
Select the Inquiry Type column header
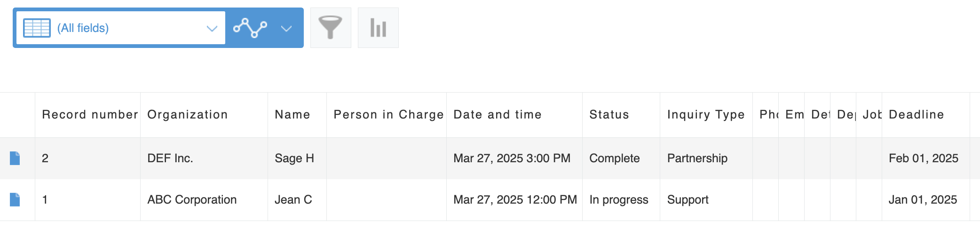(x=705, y=115)
